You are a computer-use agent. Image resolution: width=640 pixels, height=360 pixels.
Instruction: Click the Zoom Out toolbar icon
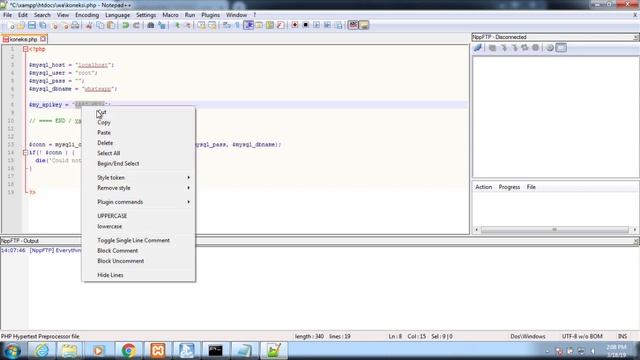188,25
